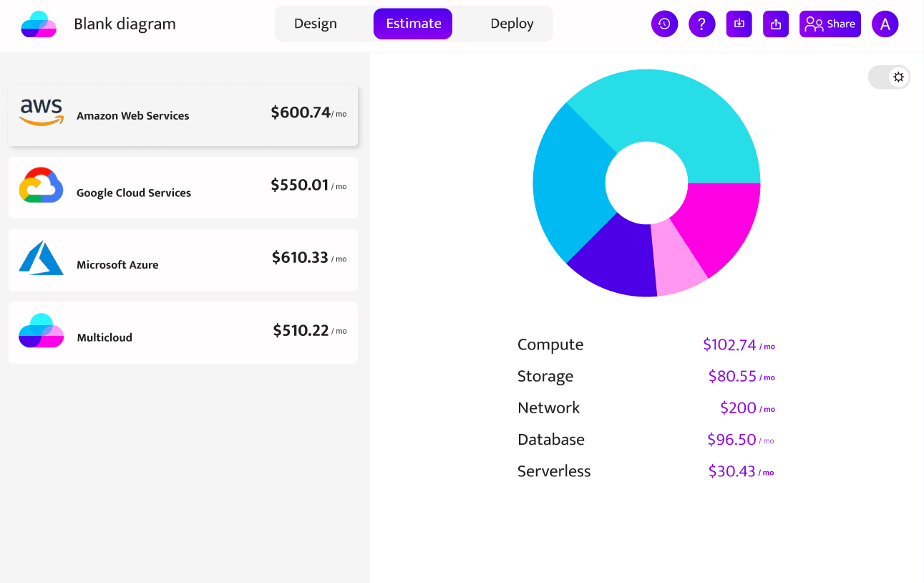This screenshot has width=924, height=583.
Task: Open the account avatar marked A
Action: coord(885,24)
